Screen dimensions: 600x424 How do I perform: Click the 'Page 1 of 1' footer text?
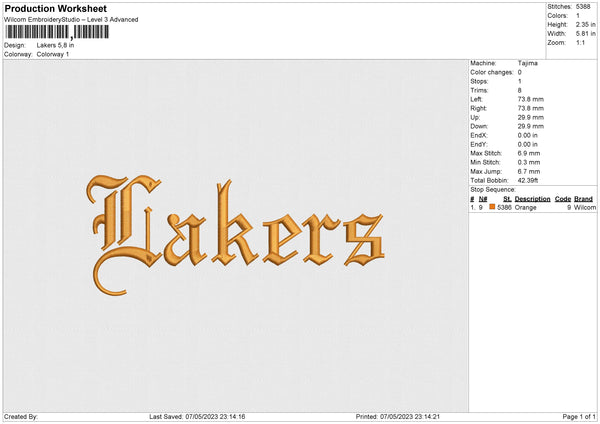tap(579, 417)
